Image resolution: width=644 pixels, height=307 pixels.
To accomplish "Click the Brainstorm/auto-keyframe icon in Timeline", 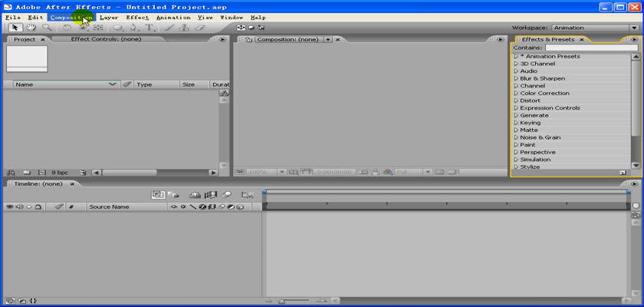I will point(247,195).
